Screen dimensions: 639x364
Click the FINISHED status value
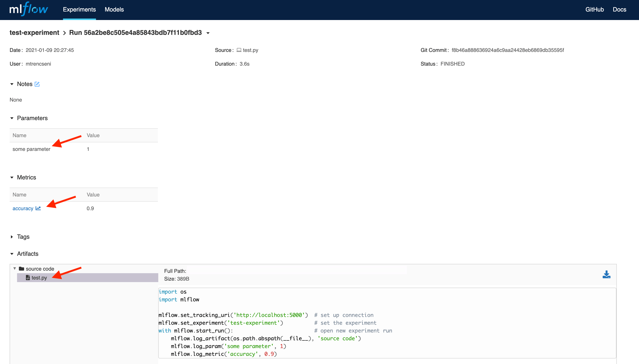453,64
